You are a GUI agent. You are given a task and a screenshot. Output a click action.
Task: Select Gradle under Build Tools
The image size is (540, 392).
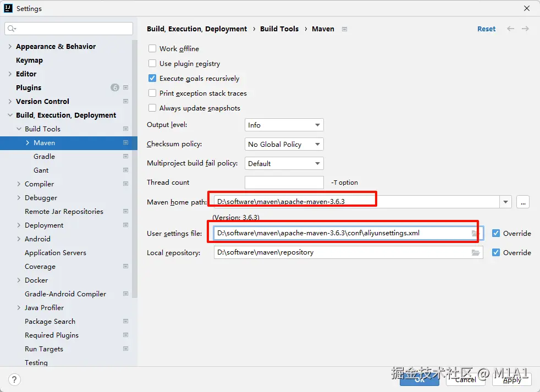point(44,156)
